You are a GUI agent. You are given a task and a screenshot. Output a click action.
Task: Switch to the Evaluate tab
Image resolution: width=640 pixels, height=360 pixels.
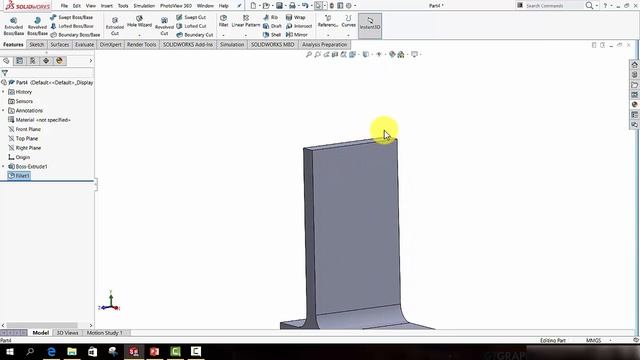click(84, 44)
